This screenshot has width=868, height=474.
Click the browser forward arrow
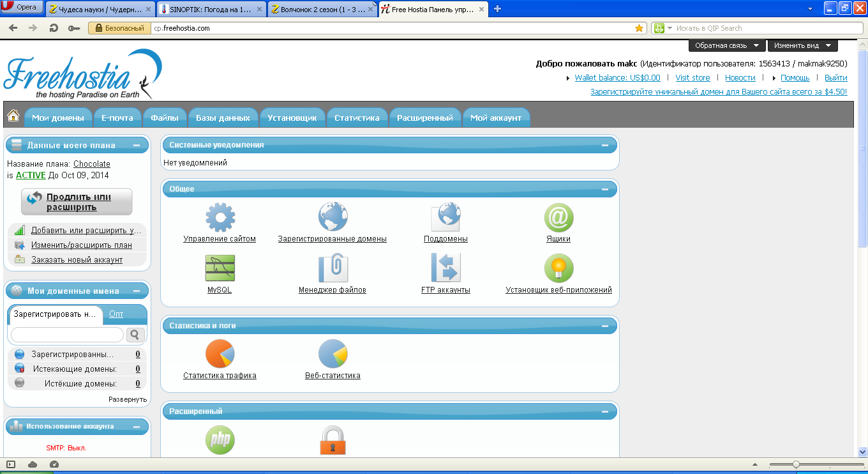click(x=33, y=28)
